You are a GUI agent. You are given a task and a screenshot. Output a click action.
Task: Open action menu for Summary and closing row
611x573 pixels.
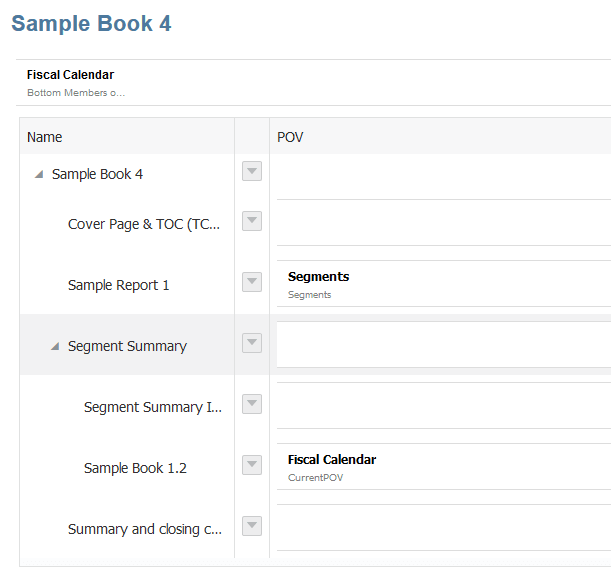pos(252,526)
